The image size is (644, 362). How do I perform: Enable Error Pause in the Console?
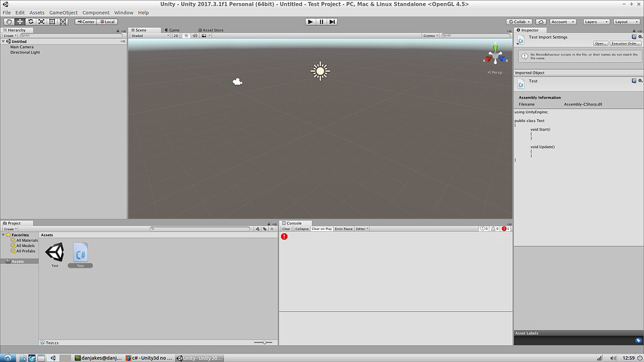(343, 229)
